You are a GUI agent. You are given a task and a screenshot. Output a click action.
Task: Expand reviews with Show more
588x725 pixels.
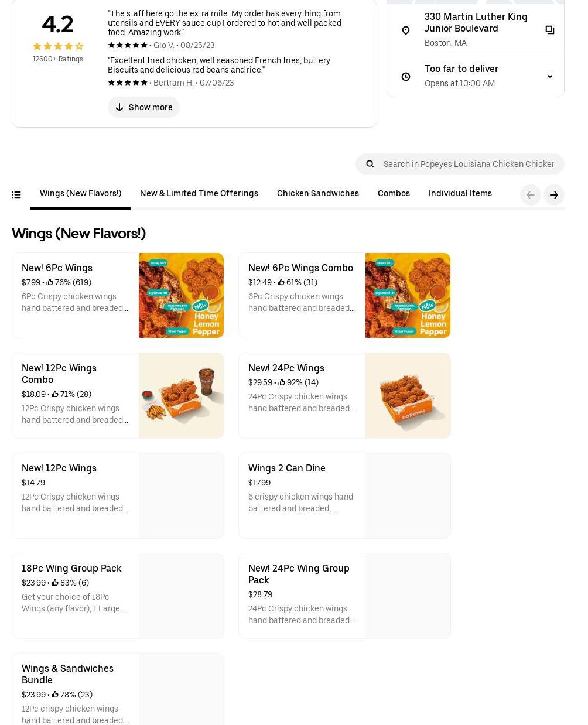point(143,107)
